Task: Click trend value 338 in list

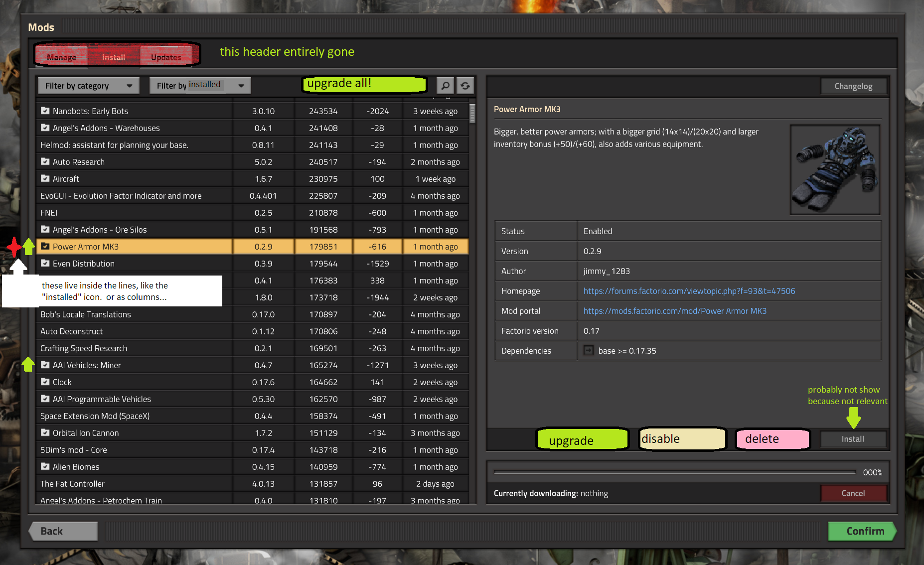Action: (377, 281)
